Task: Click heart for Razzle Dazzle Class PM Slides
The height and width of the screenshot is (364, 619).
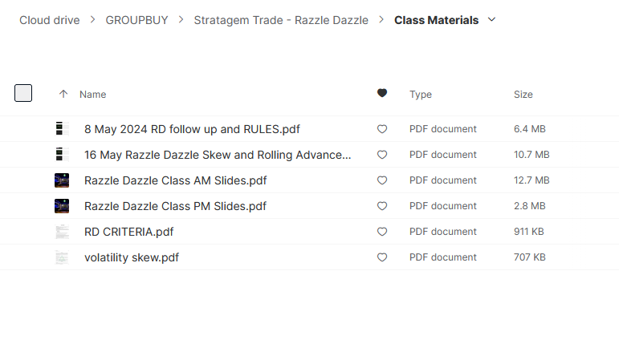Action: [x=382, y=206]
